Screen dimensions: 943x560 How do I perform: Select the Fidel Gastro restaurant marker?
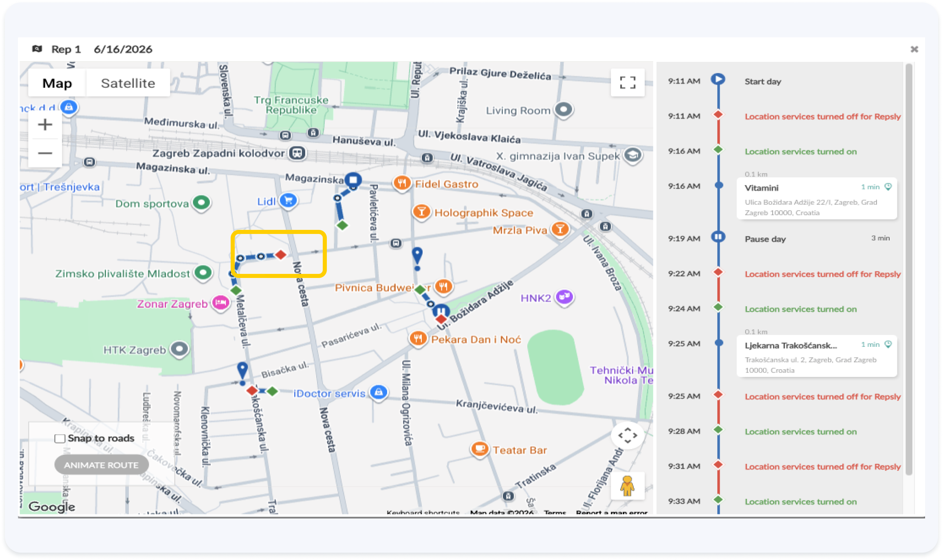point(402,183)
